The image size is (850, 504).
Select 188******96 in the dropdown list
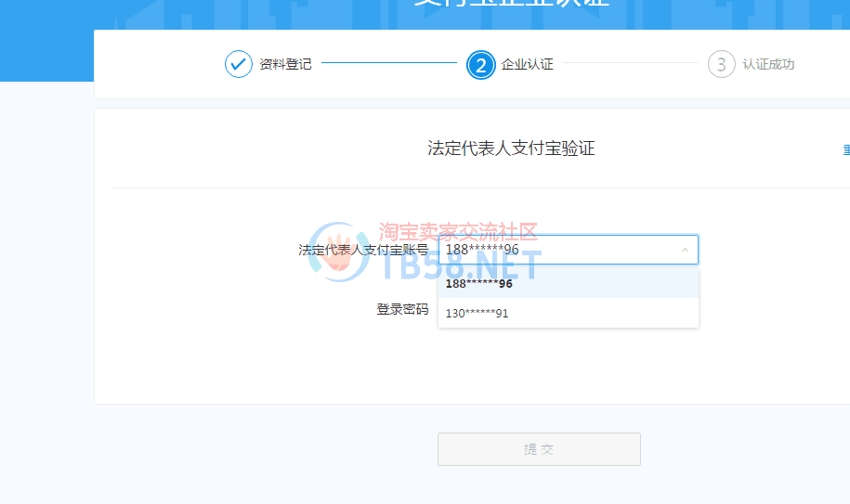pos(569,284)
